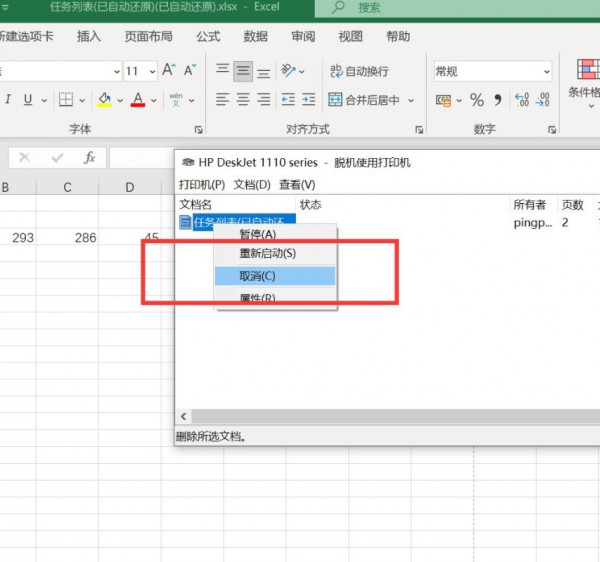Click the 搜索 search box

pos(457,8)
